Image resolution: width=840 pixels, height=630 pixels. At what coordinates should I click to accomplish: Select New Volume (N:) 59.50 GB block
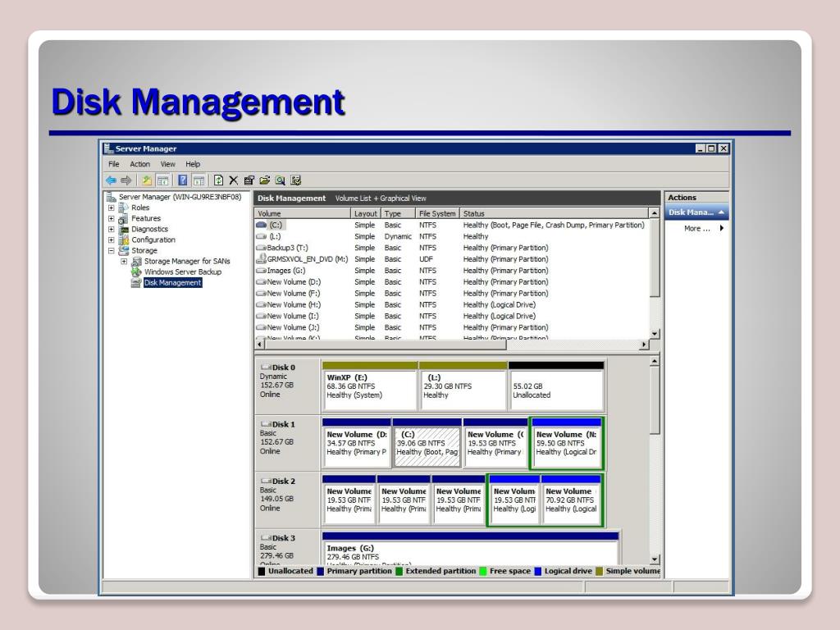pyautogui.click(x=567, y=443)
